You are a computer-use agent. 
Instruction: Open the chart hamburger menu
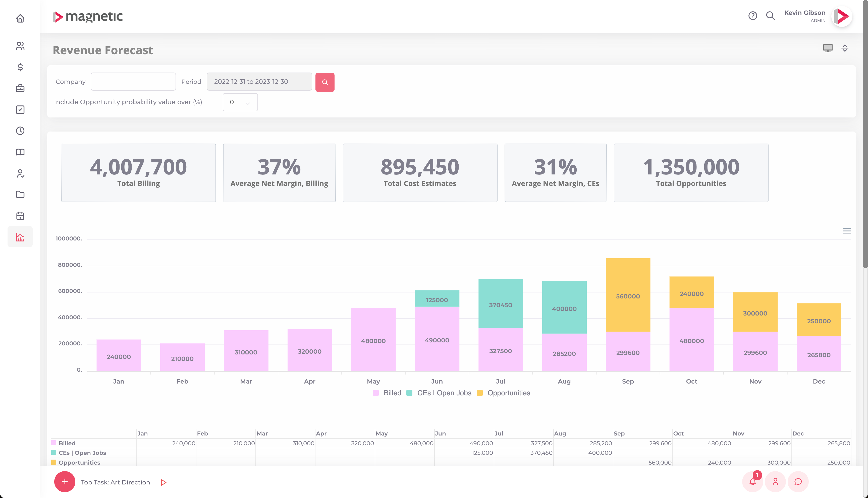pos(847,231)
